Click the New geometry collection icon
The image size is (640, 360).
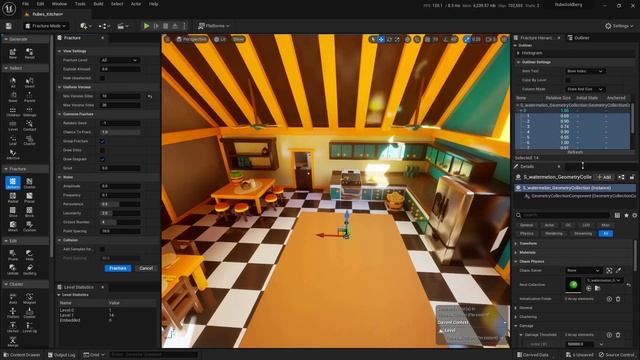coord(13,53)
